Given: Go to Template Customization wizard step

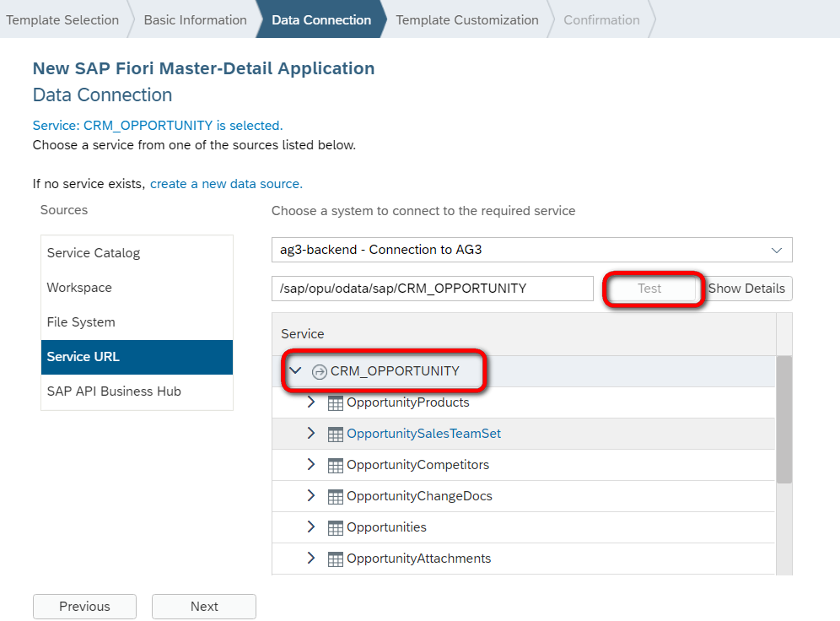Looking at the screenshot, I should point(467,19).
